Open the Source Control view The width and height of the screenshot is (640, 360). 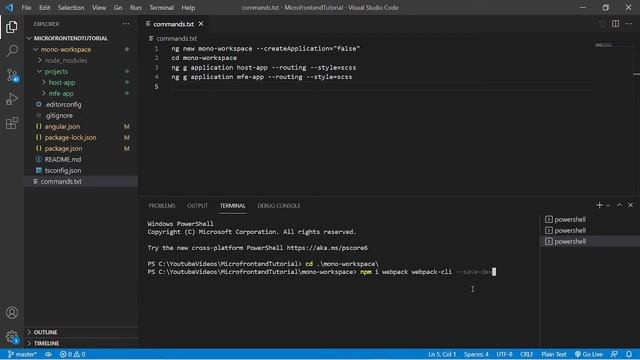coord(12,75)
